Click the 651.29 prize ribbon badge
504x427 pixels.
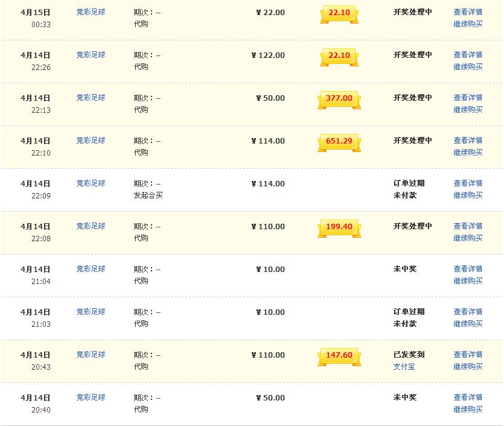pyautogui.click(x=339, y=141)
